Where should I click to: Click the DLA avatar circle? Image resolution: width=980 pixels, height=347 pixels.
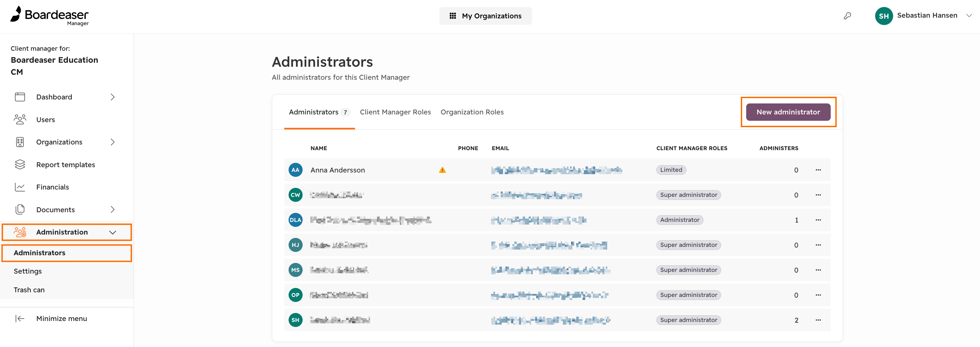(295, 220)
